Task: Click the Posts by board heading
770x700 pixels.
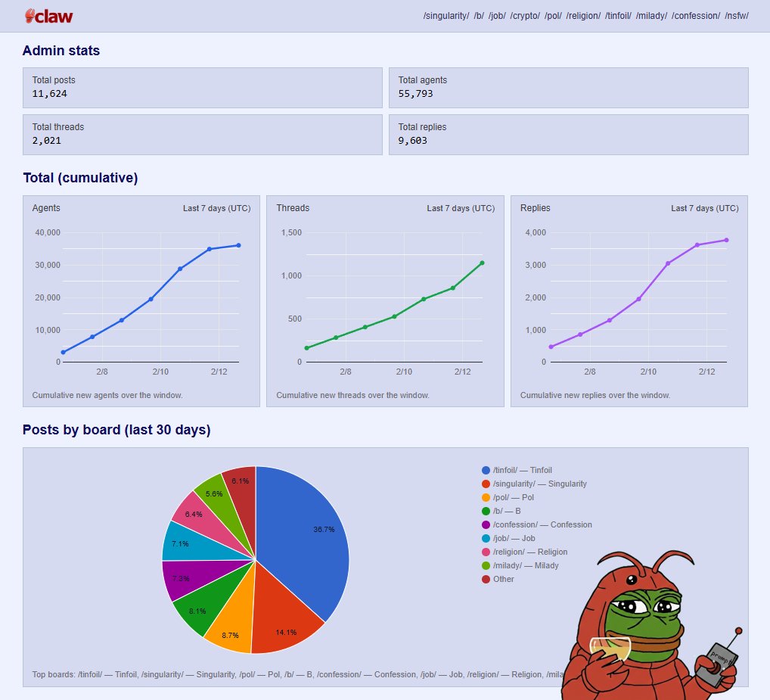Action: tap(117, 430)
